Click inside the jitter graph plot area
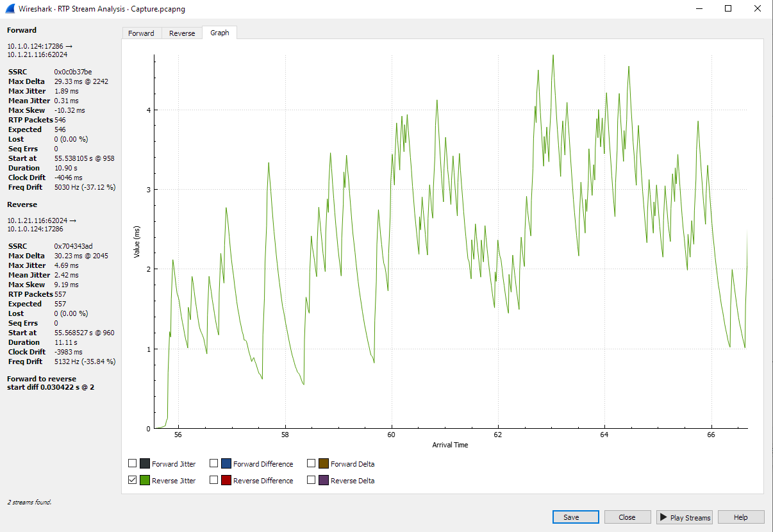Viewport: 773px width, 532px height. [x=449, y=244]
